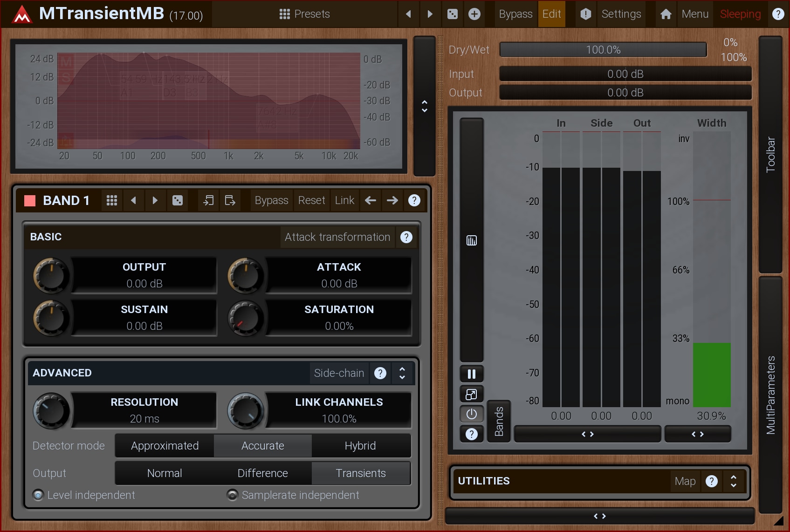This screenshot has height=532, width=790.
Task: Open the Settings menu
Action: point(621,14)
